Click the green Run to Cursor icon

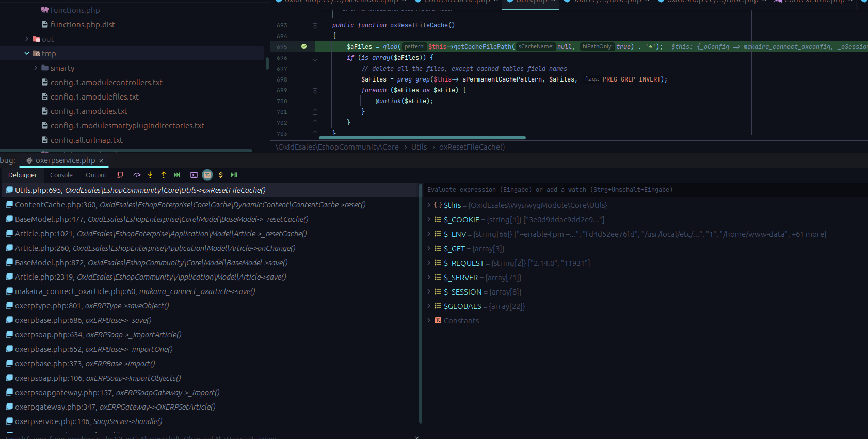[177, 175]
